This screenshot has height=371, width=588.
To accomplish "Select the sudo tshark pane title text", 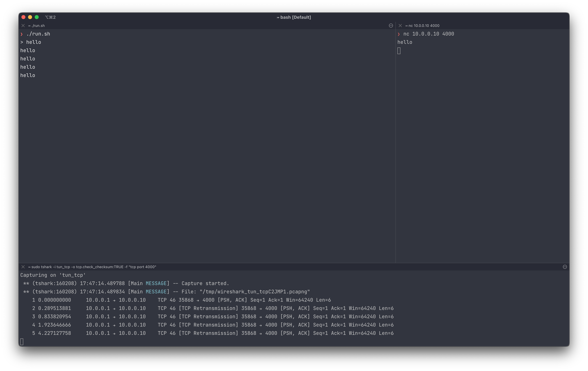I will (93, 267).
